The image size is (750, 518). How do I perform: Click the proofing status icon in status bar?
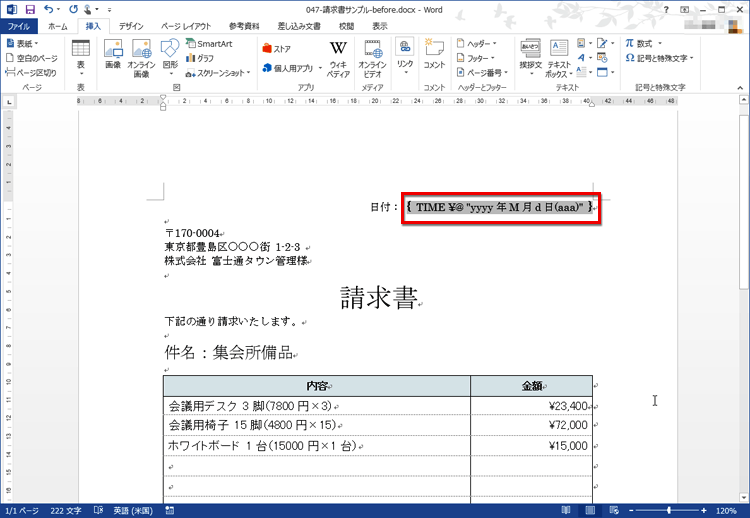(x=98, y=510)
